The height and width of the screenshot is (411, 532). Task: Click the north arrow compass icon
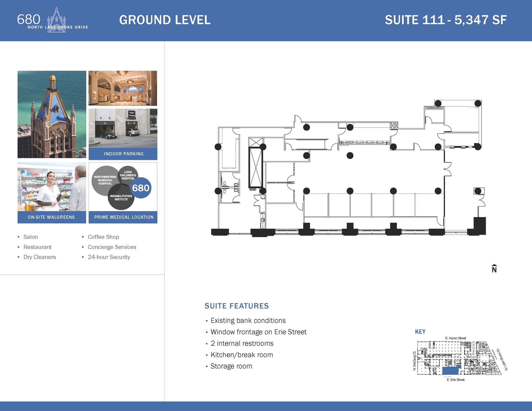494,268
